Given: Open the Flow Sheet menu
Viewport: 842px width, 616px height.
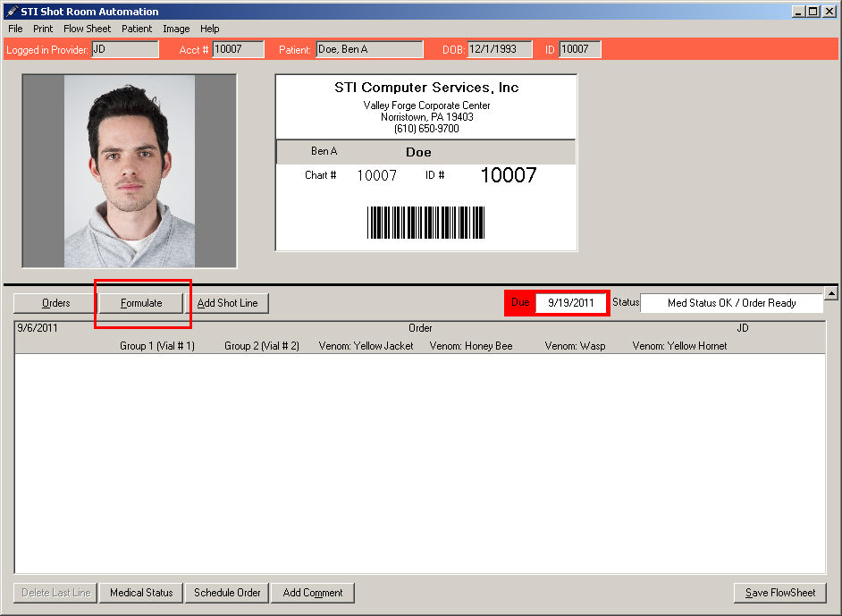Looking at the screenshot, I should (x=87, y=29).
